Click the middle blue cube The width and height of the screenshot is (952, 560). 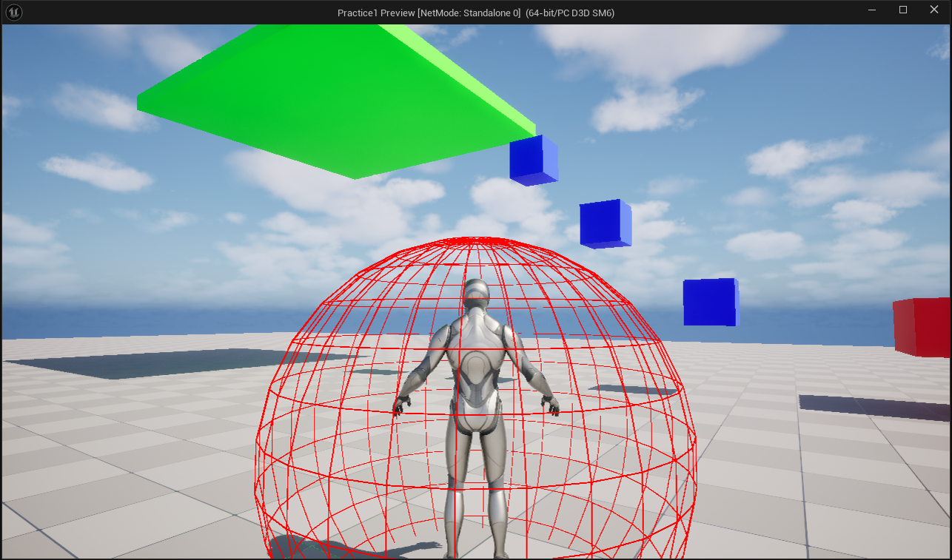coord(606,223)
